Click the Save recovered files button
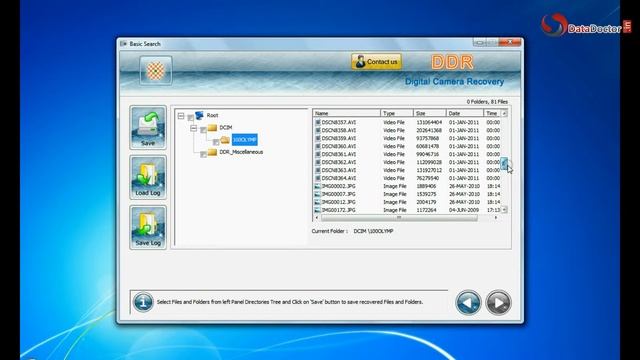 click(x=148, y=127)
